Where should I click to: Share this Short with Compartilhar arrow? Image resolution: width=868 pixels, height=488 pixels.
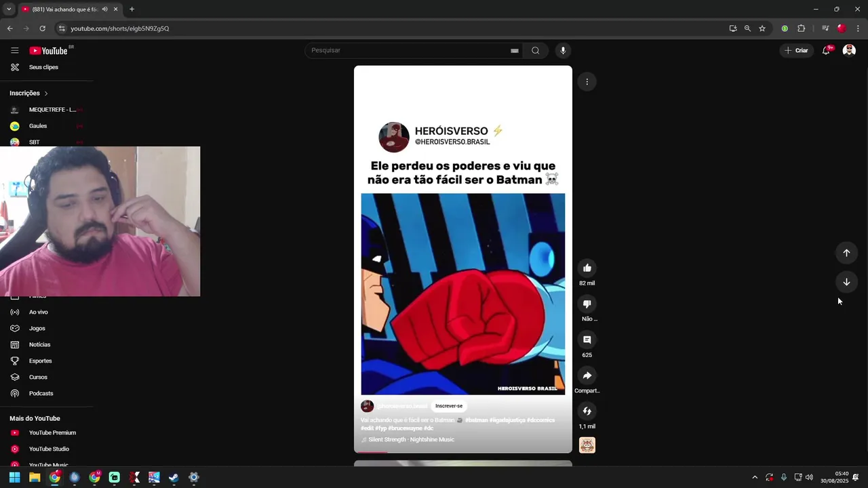pos(587,375)
